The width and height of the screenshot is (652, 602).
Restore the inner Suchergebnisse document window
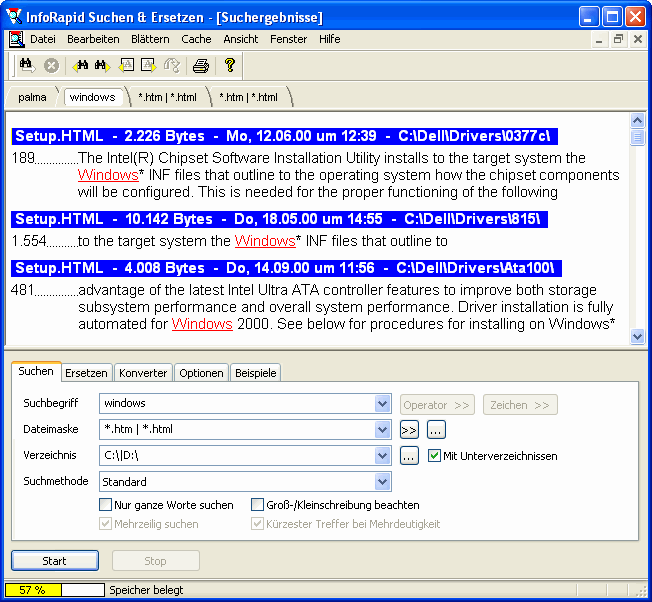[618, 39]
